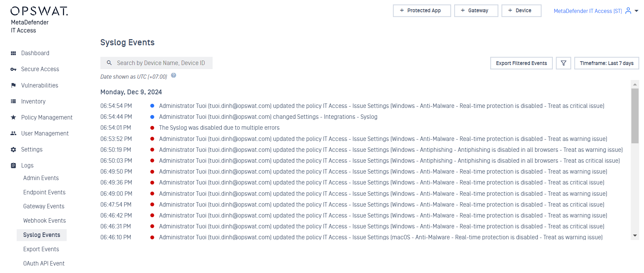
Task: Open Admin Events log
Action: 41,178
